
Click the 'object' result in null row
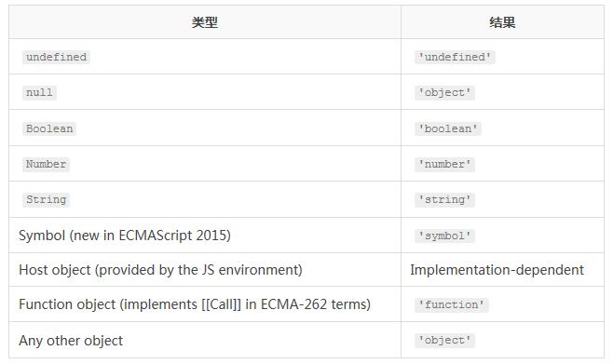click(445, 93)
